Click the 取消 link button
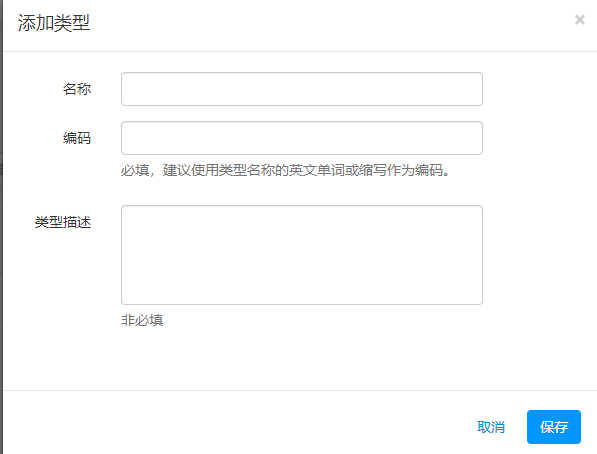 tap(491, 427)
